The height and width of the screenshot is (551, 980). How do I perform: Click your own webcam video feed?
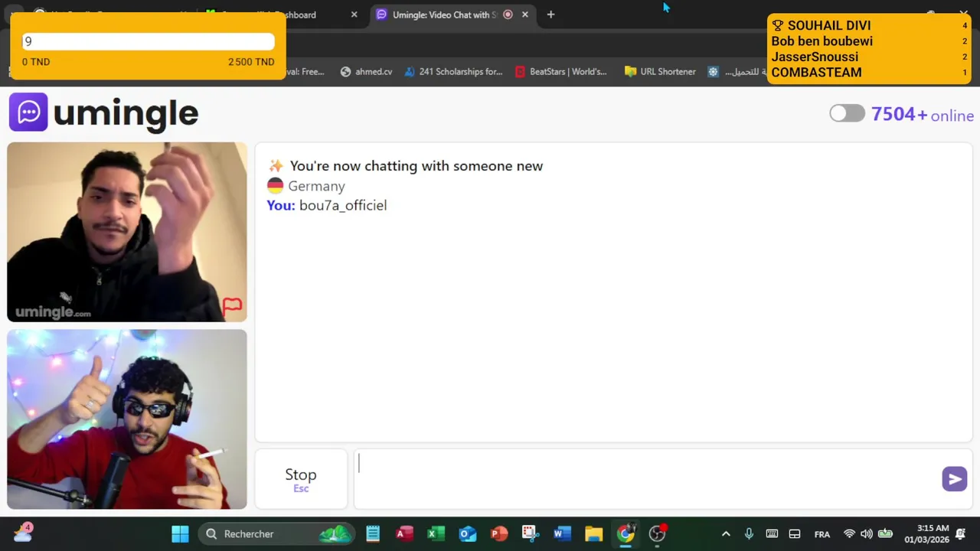127,419
